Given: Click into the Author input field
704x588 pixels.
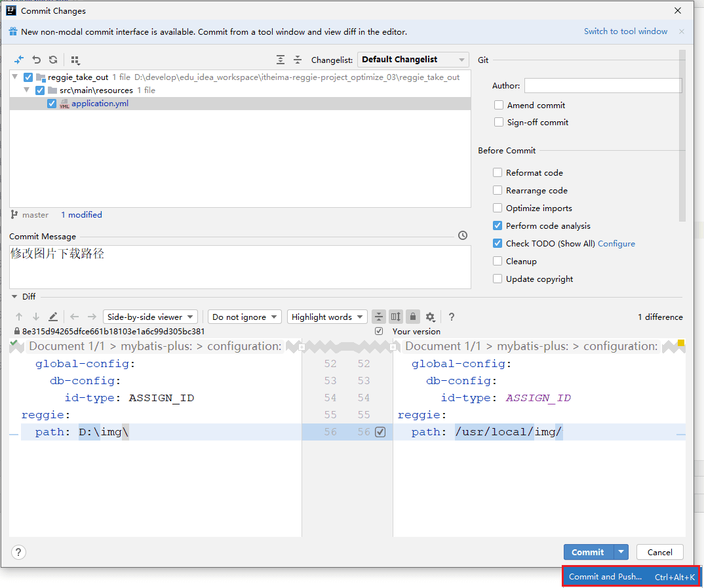Looking at the screenshot, I should [x=602, y=85].
